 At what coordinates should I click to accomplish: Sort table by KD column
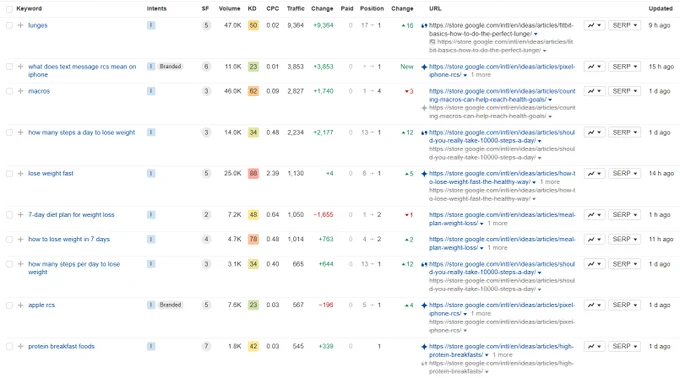point(252,9)
